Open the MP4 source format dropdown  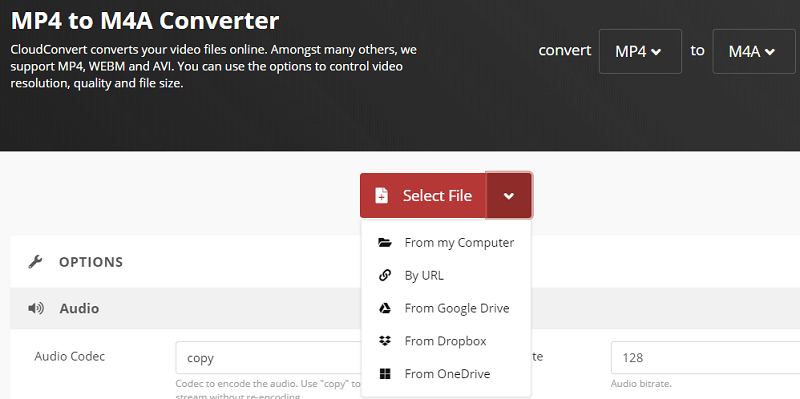(x=640, y=52)
